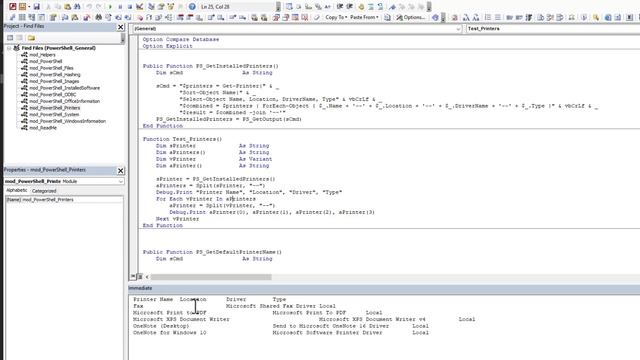
Task: Open dropdown arrow next to Insert module icon
Action: pyautogui.click(x=29, y=7)
